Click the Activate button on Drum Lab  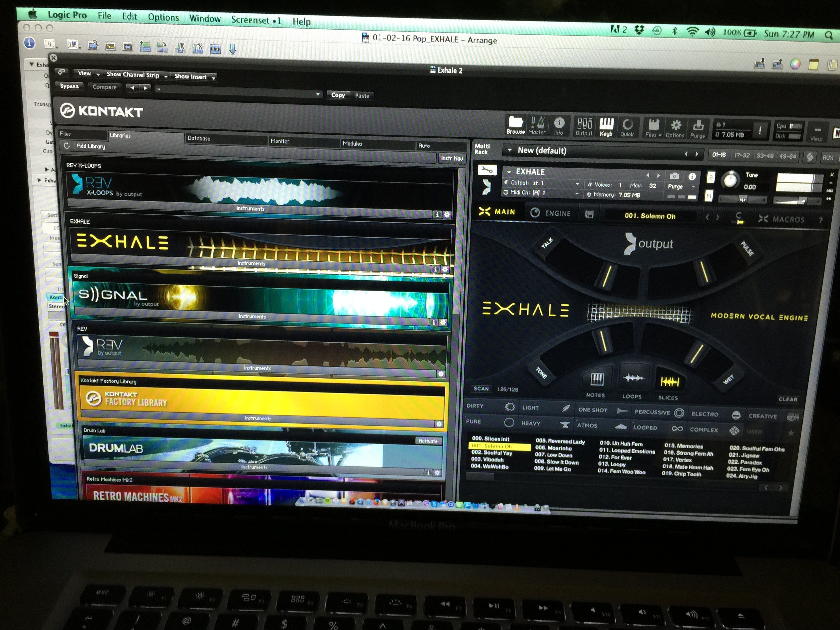[x=428, y=441]
